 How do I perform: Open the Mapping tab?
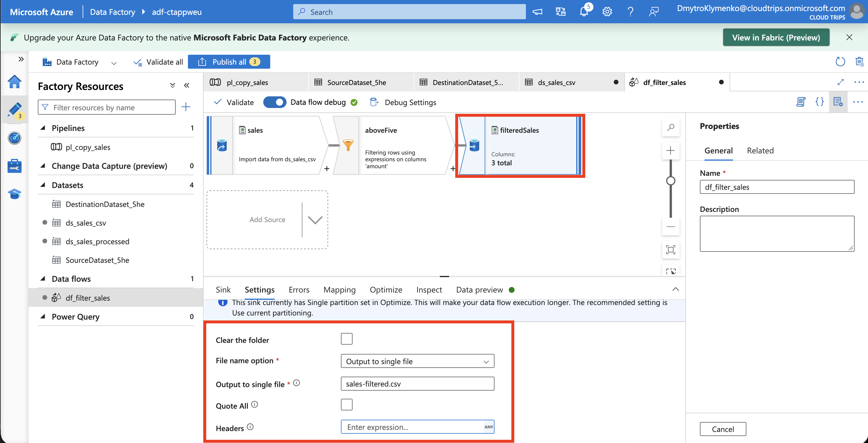pos(339,290)
